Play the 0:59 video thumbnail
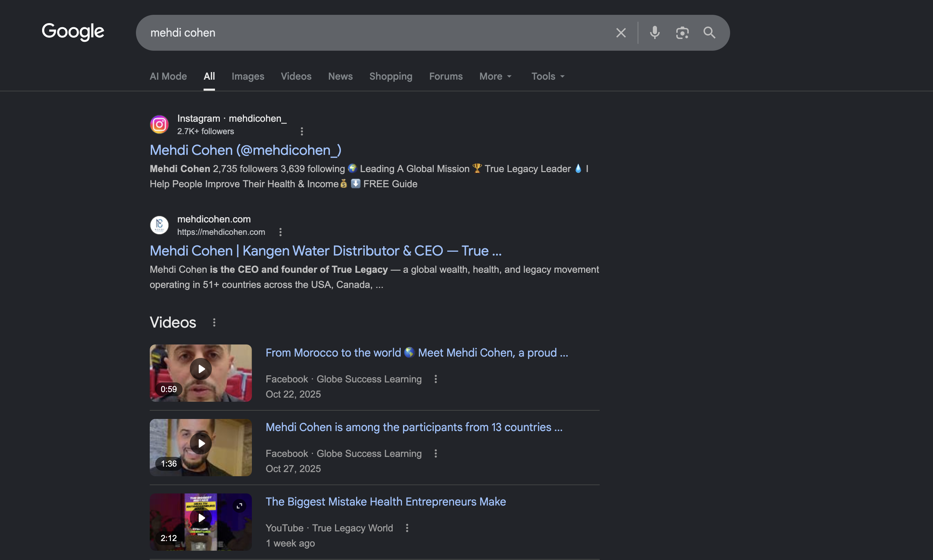Image resolution: width=933 pixels, height=560 pixels. click(201, 373)
